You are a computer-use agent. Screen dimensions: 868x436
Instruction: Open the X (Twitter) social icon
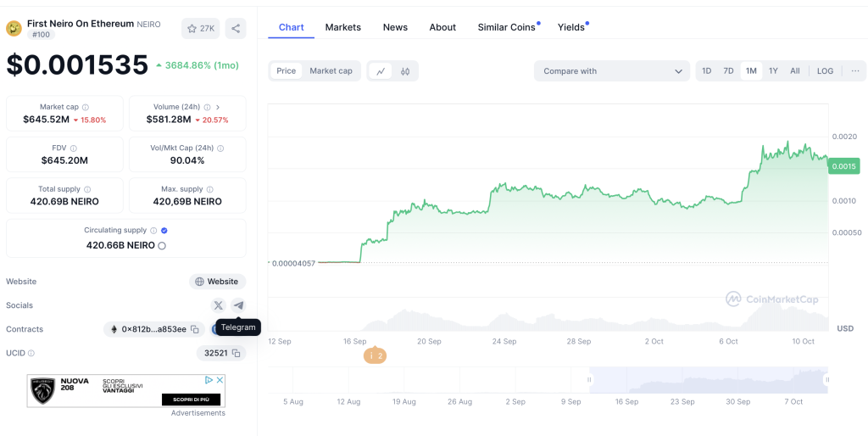[x=219, y=305]
